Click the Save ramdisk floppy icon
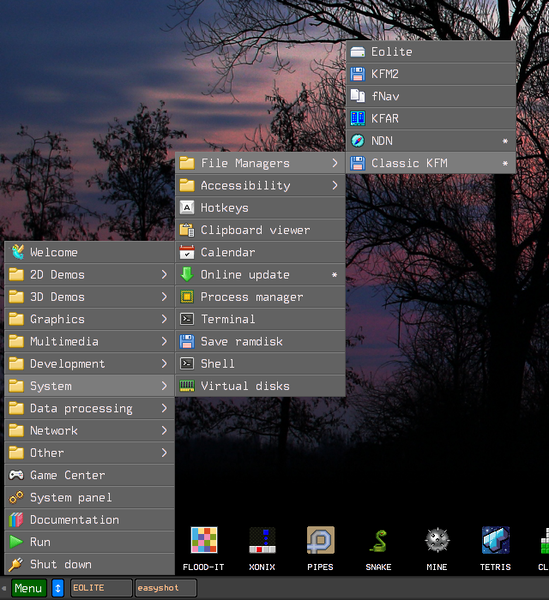The height and width of the screenshot is (600, 549). [x=187, y=341]
